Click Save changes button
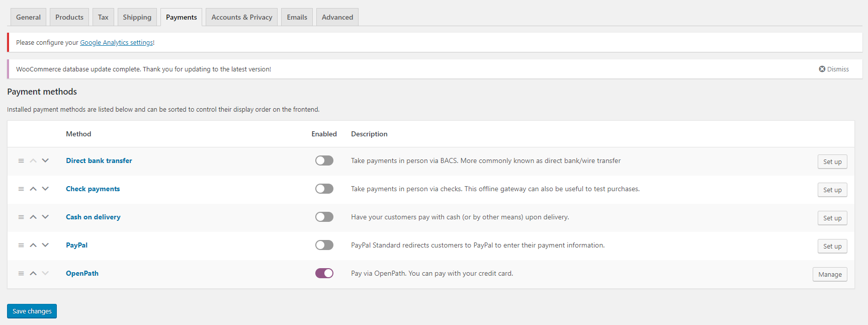868x325 pixels. point(32,311)
